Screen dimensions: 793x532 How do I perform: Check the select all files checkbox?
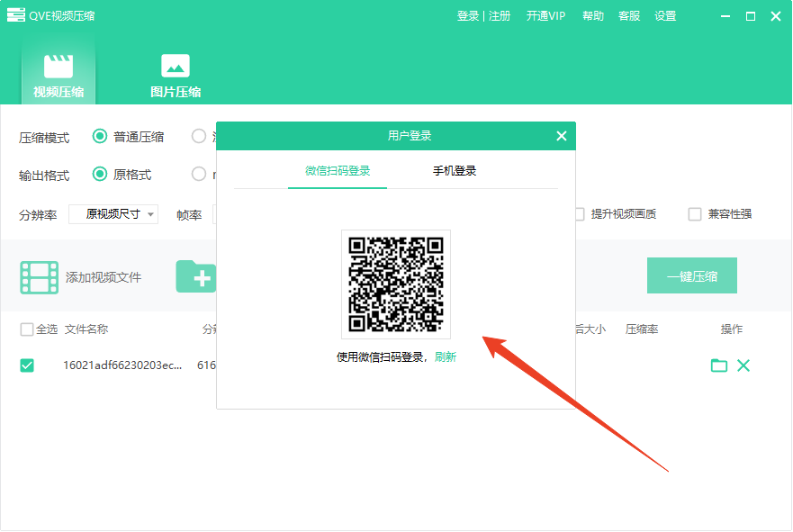(27, 329)
